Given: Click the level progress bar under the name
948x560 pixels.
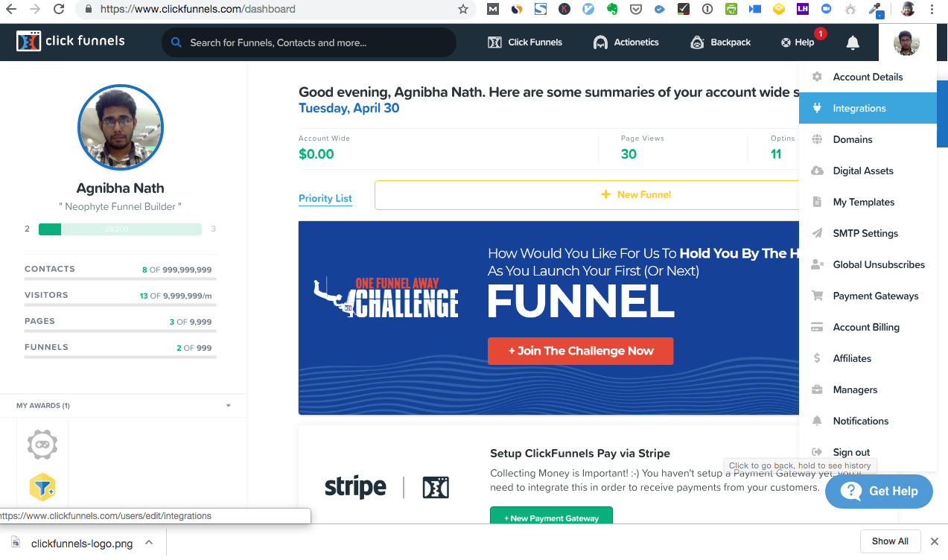Looking at the screenshot, I should click(x=120, y=229).
